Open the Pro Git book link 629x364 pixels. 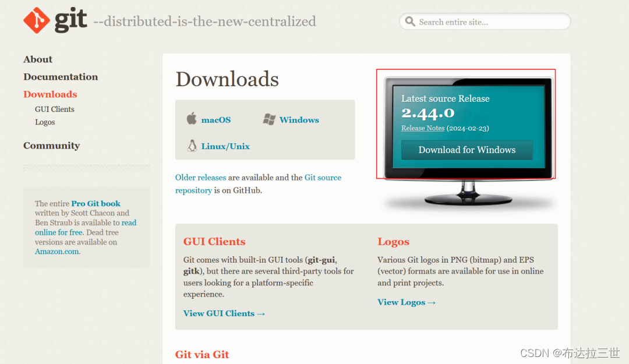[x=96, y=203]
